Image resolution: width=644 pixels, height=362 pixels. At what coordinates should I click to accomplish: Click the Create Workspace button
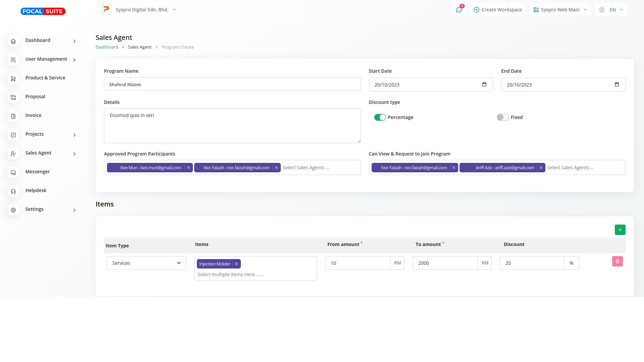click(497, 10)
